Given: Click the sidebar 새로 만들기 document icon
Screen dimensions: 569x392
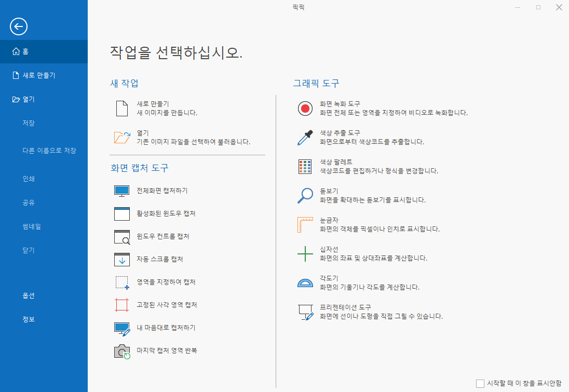Looking at the screenshot, I should click(x=16, y=75).
